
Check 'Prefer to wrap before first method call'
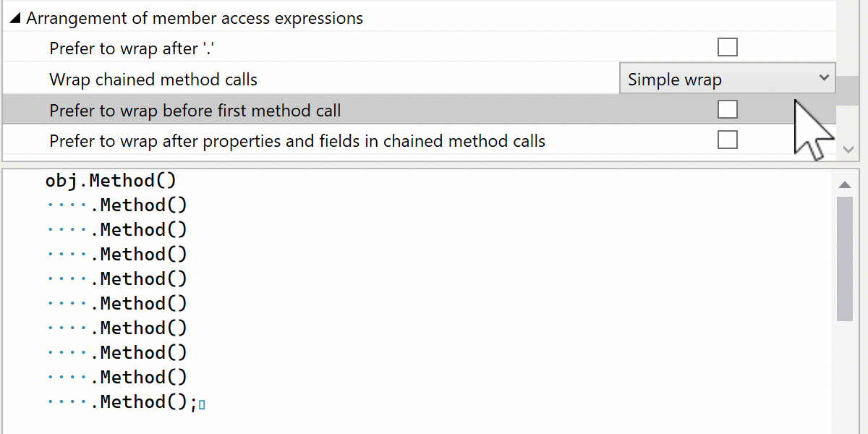727,109
